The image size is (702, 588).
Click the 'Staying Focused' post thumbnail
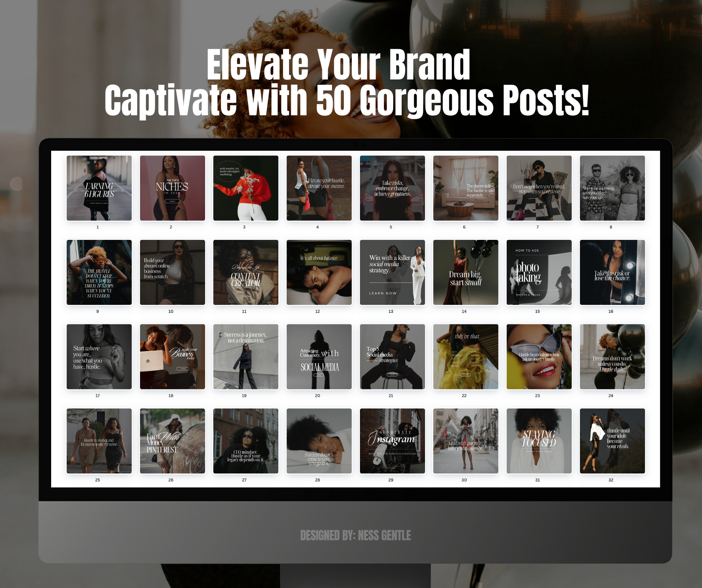click(539, 441)
